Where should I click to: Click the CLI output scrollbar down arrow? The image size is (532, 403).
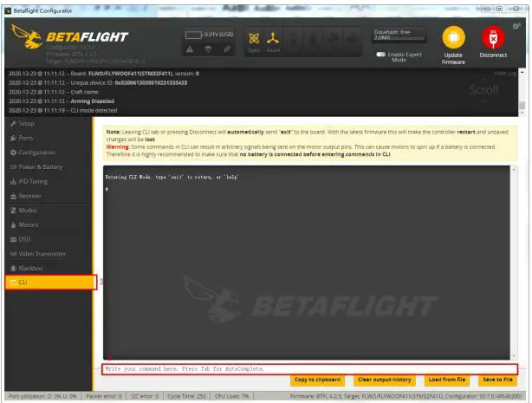(514, 356)
